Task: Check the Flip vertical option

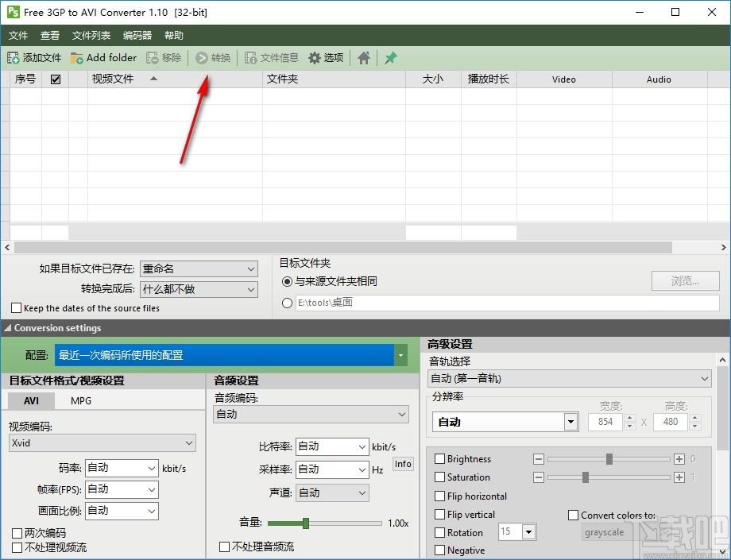Action: [439, 515]
